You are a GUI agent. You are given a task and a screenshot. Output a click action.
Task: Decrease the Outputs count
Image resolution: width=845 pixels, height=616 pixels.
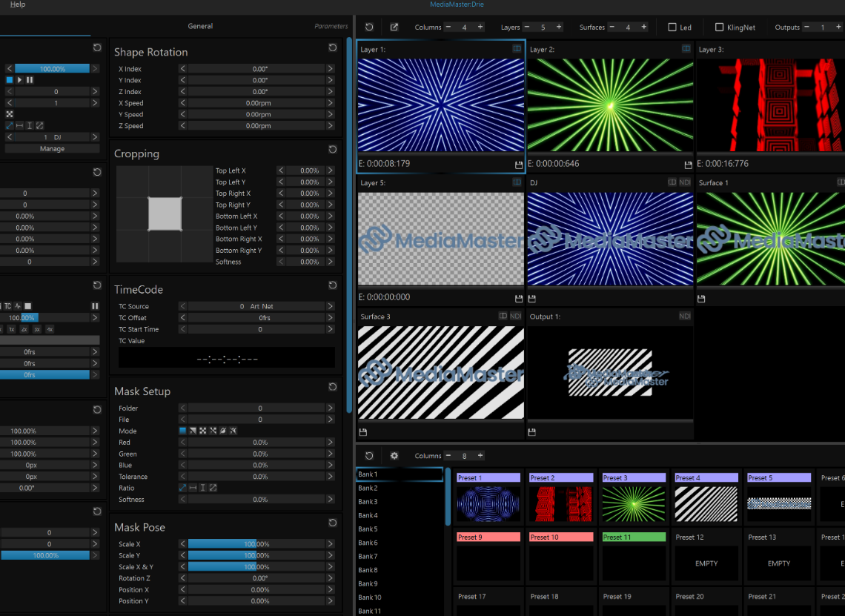[x=806, y=27]
